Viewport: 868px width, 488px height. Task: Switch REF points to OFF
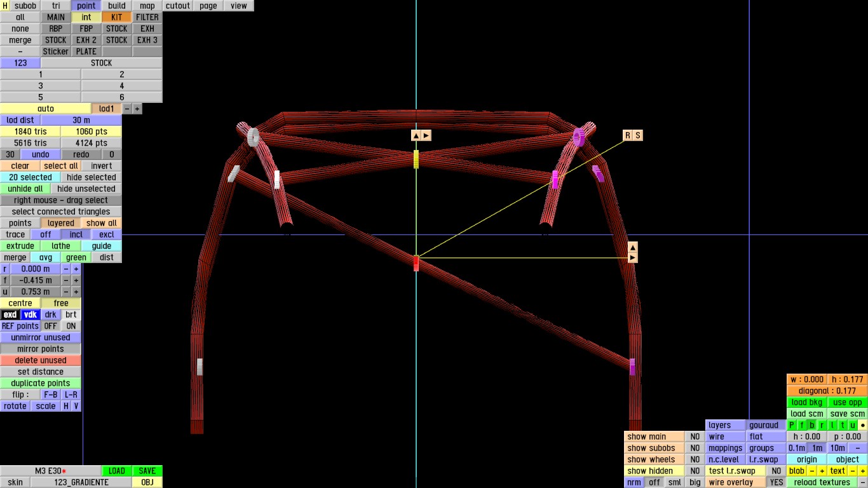pos(51,326)
